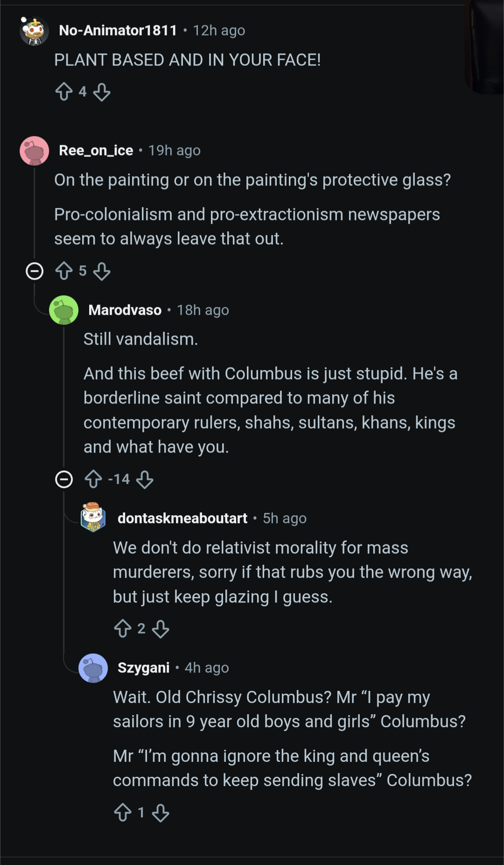This screenshot has width=504, height=865.
Task: Downvote Szygani's comment
Action: [x=161, y=813]
